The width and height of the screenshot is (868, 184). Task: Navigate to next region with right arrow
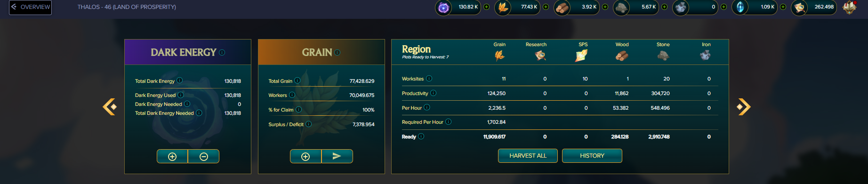pyautogui.click(x=744, y=107)
